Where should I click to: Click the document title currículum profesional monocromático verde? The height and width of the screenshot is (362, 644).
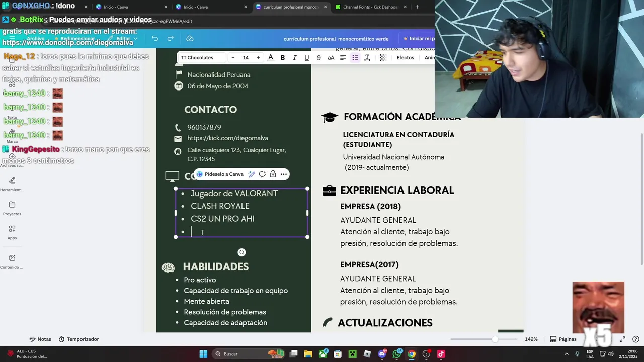(336, 39)
